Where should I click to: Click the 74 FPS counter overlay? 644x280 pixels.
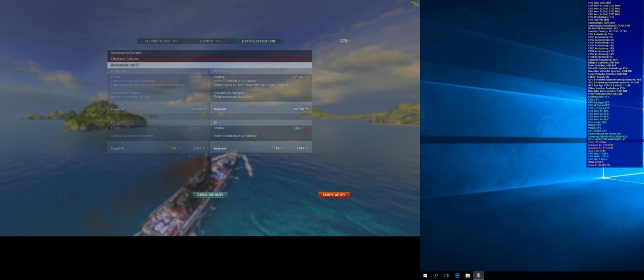(x=415, y=4)
